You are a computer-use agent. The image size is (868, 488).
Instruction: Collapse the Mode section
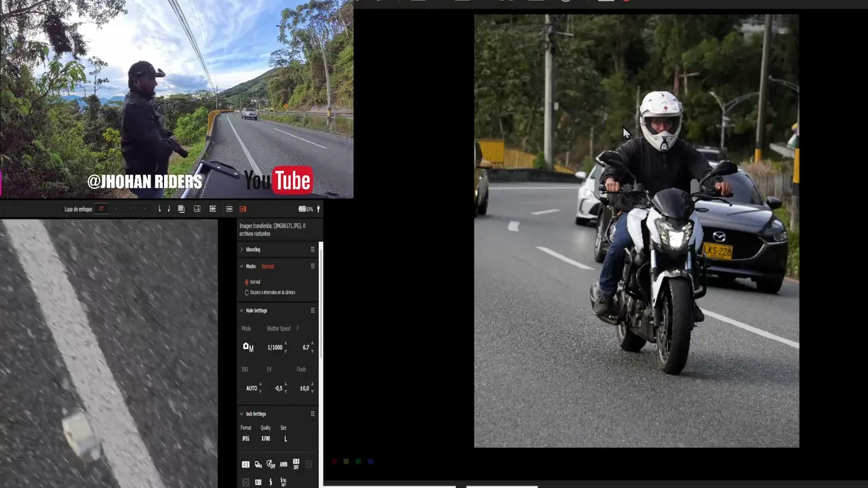[x=241, y=266]
